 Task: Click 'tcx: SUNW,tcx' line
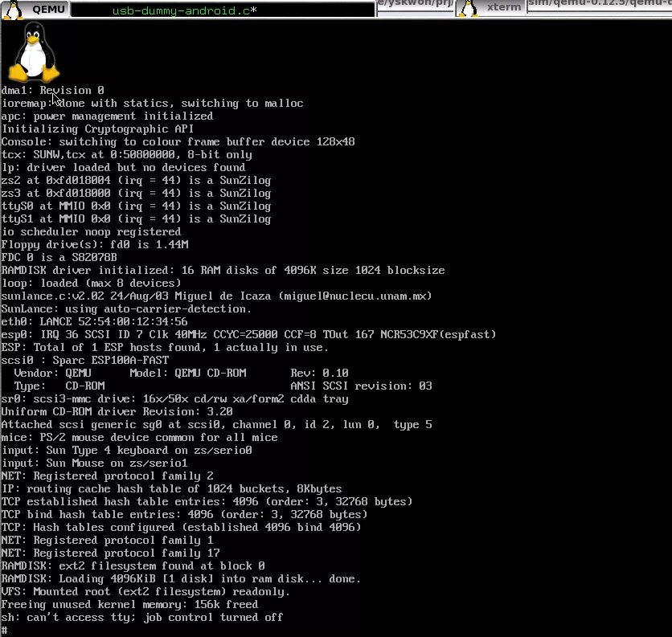(126, 155)
